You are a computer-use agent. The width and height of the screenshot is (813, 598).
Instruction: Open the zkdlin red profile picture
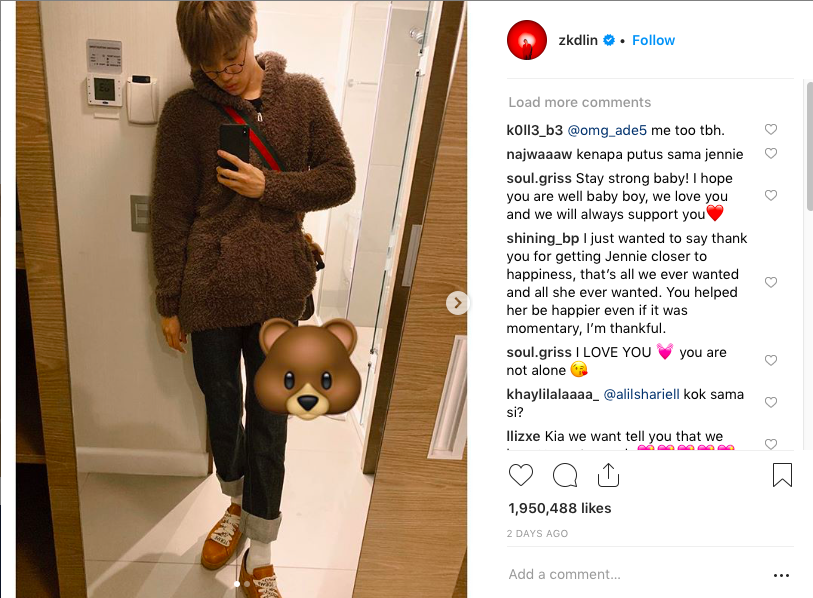coord(526,40)
